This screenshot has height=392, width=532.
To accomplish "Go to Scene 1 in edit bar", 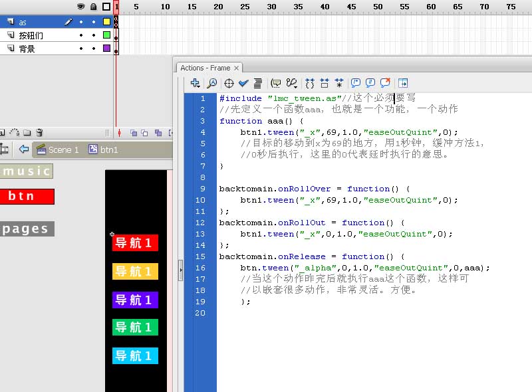I will click(58, 149).
